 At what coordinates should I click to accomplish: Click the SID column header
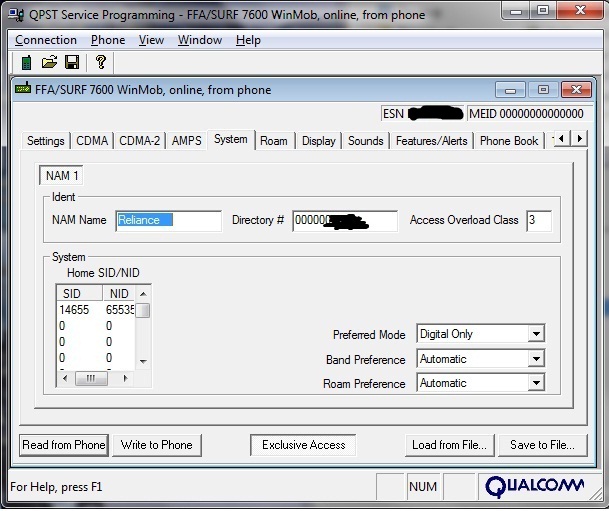tap(80, 293)
